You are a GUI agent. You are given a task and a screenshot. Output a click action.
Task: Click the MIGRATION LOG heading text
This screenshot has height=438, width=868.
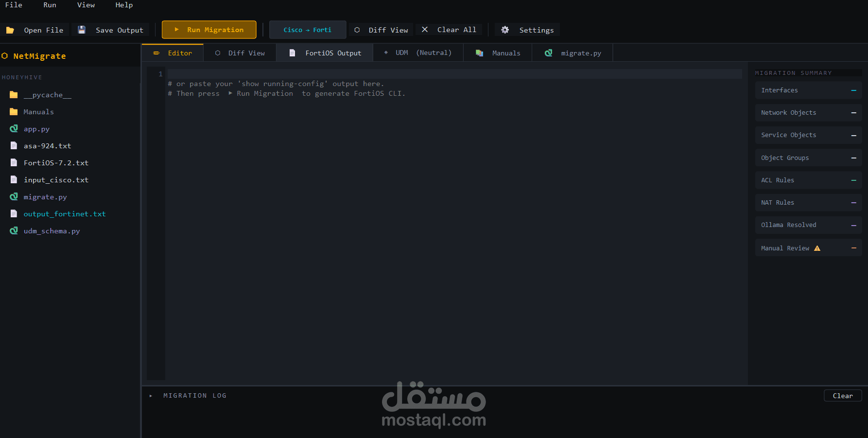coord(195,396)
